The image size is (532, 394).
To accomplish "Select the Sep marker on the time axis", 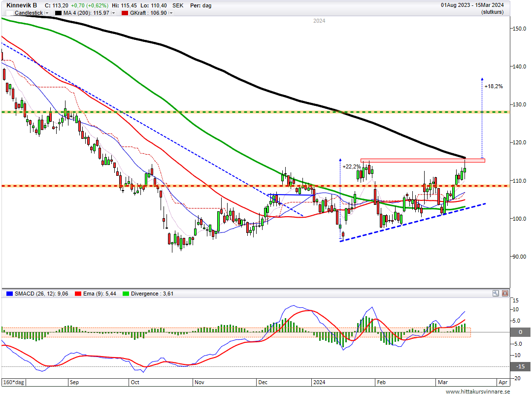I will 74,382.
